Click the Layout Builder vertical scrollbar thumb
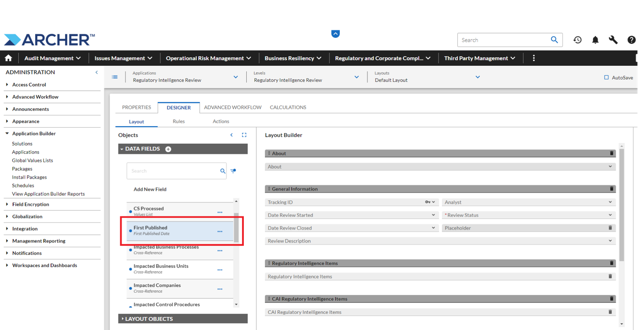The width and height of the screenshot is (644, 330). (x=622, y=205)
